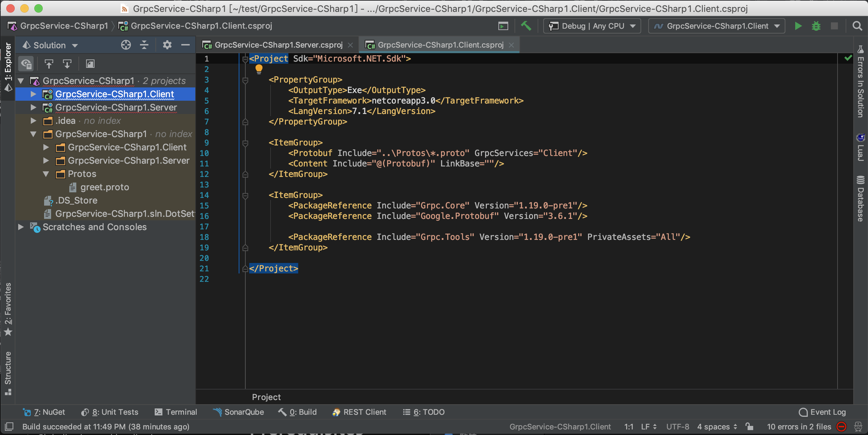Collapse all nodes in Solution explorer
Screen dimensions: 868x435
(x=144, y=45)
